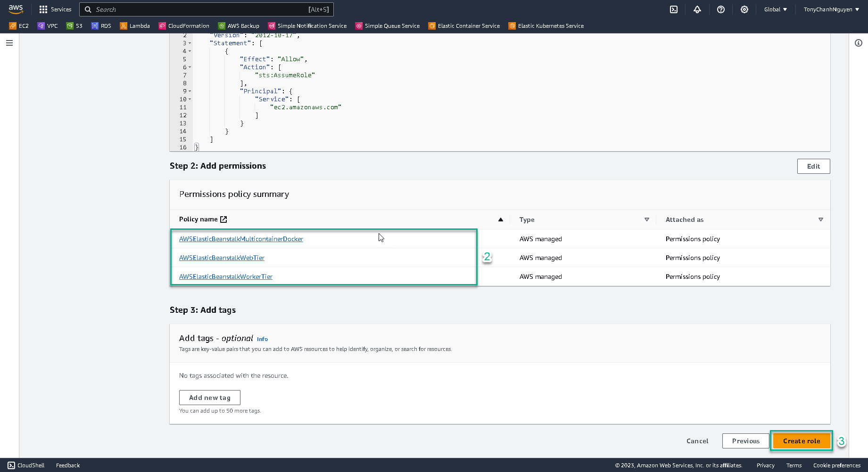Open Terms link in footer
This screenshot has height=472, width=868.
pyautogui.click(x=794, y=465)
